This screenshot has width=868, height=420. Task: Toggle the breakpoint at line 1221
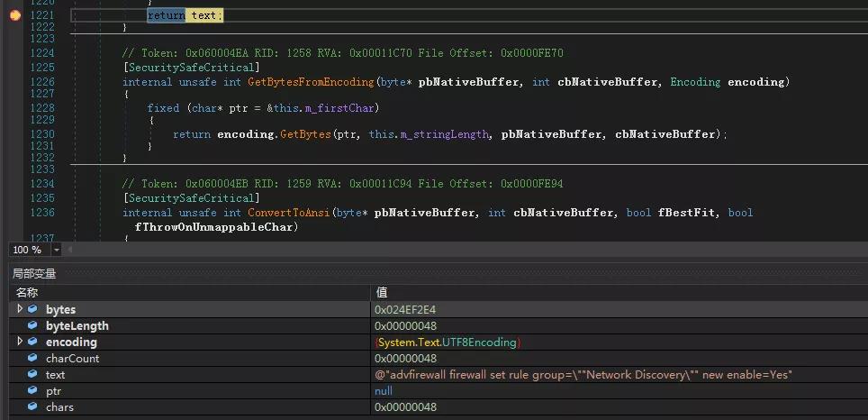14,15
